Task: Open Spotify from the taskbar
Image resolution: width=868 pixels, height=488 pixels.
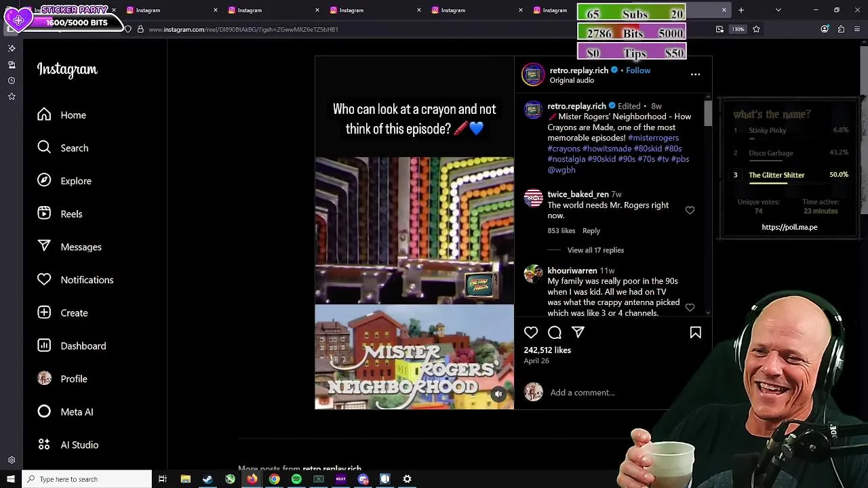Action: click(x=296, y=479)
